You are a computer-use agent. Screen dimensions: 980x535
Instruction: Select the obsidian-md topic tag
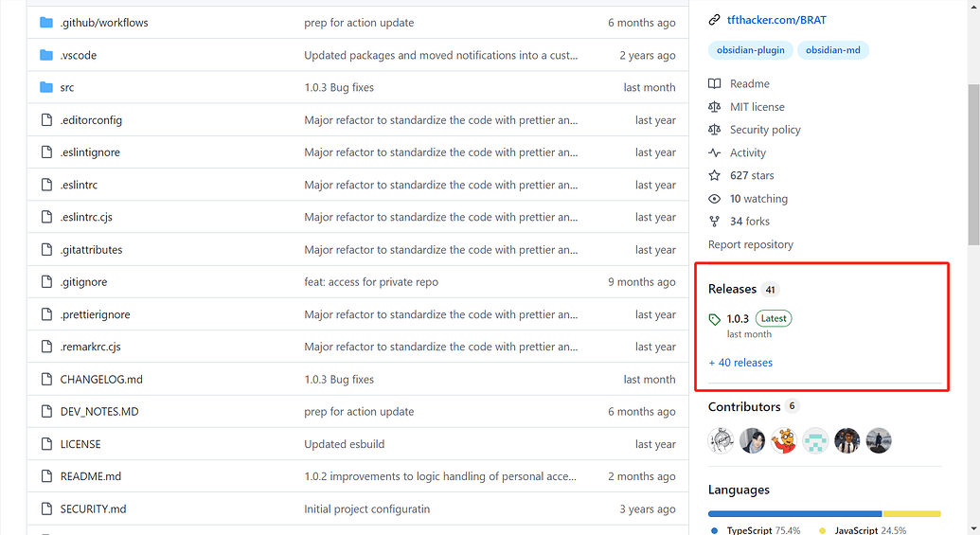(x=833, y=50)
